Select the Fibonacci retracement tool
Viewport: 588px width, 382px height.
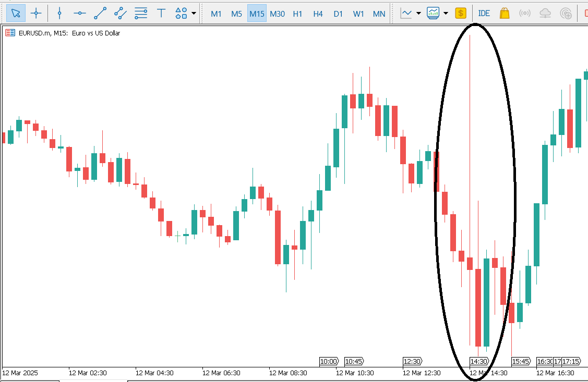[141, 13]
